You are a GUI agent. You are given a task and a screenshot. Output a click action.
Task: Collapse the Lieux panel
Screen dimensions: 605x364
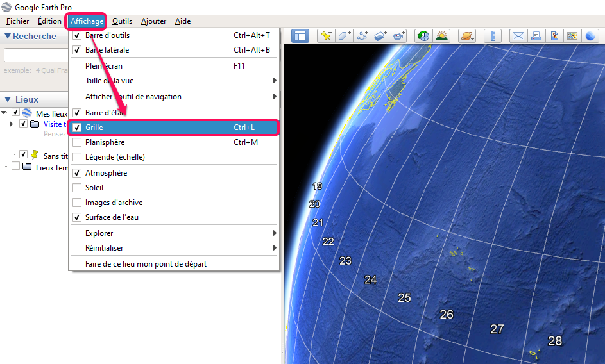pos(7,99)
